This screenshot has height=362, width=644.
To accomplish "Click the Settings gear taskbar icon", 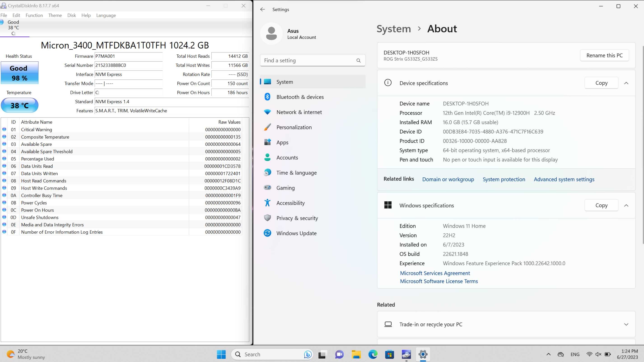I will (x=423, y=354).
